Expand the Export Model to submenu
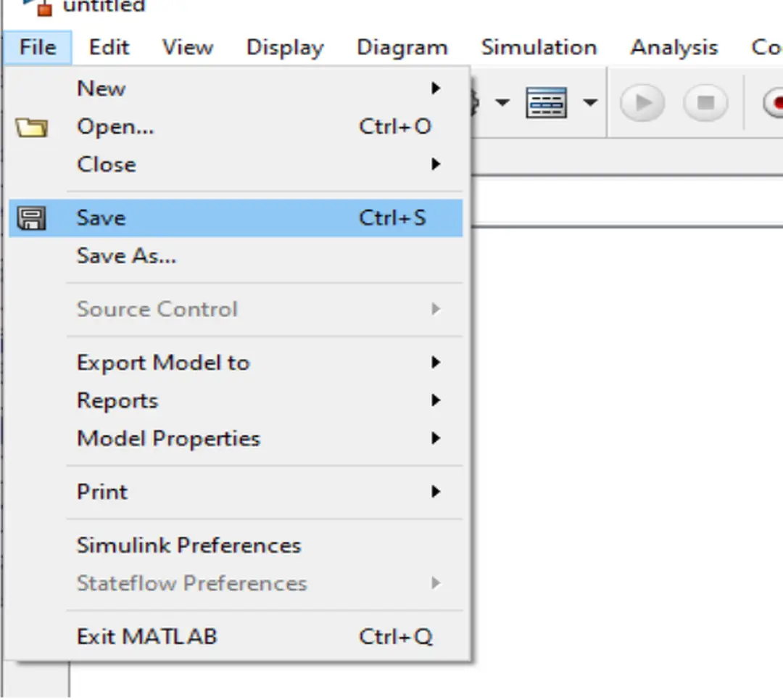The width and height of the screenshot is (783, 700). click(162, 362)
